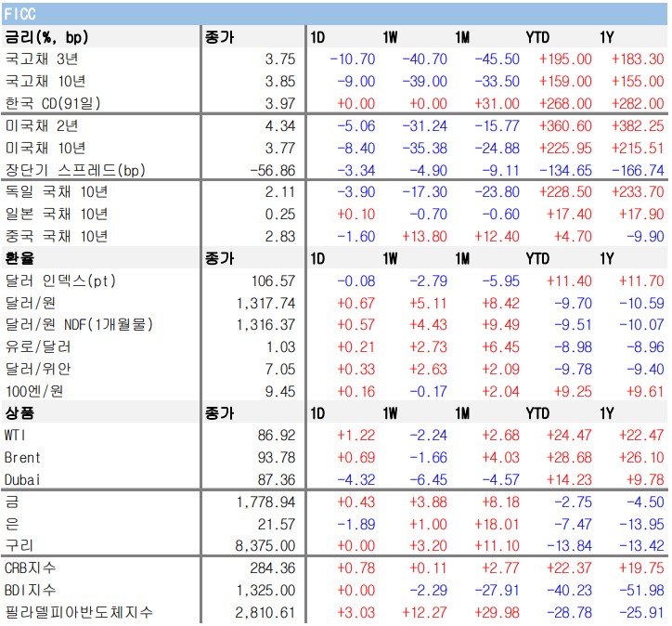Screen dimensions: 672x626
Task: Click Brent YTD value +28.68
Action: click(x=569, y=458)
